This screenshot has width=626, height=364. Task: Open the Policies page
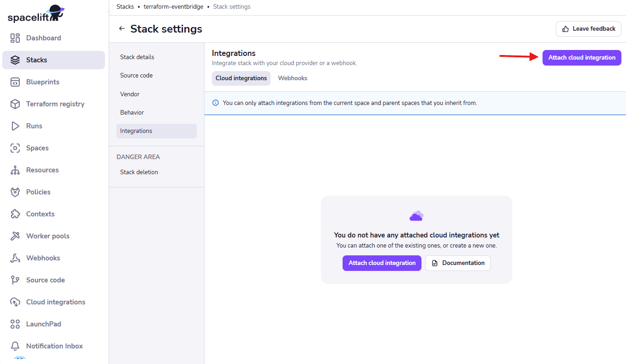(54, 192)
